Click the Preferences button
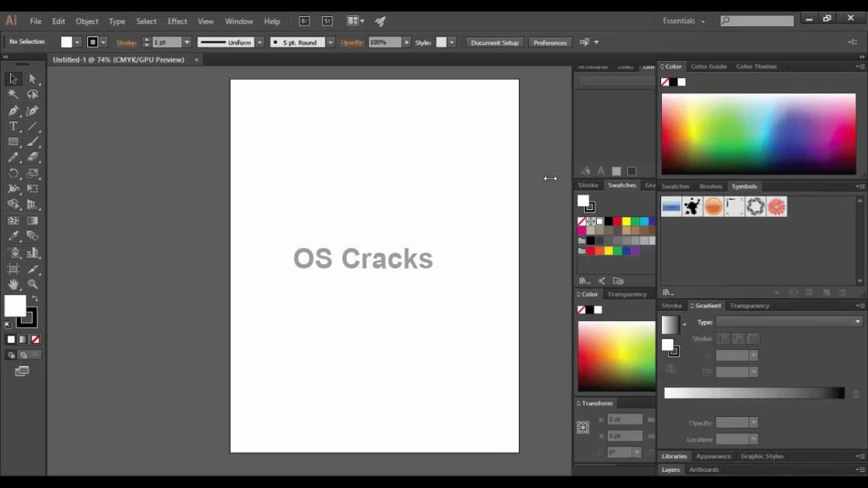Screen dimensions: 868x488 [x=549, y=42]
